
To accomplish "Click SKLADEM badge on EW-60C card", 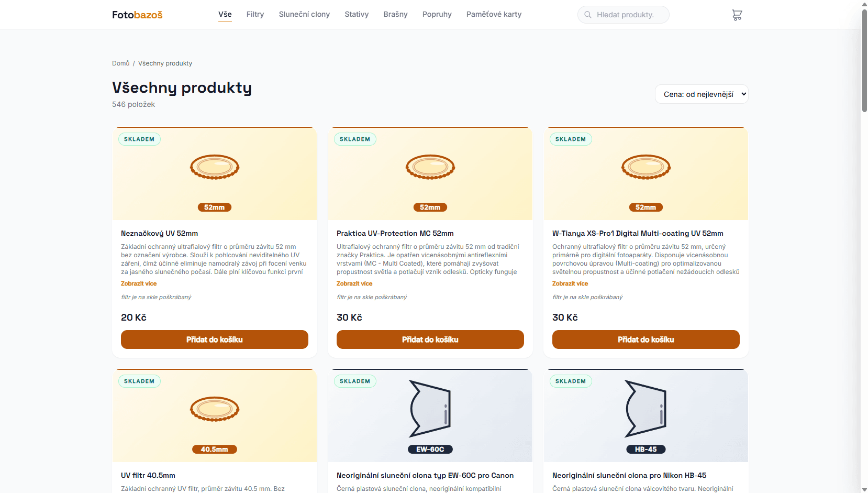I will coord(355,381).
